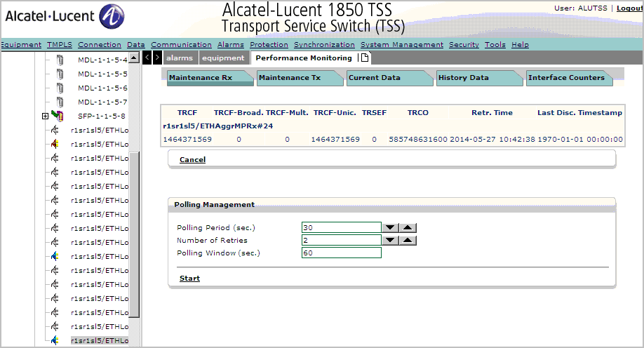
Task: Decrease the Number of Retries value
Action: pos(390,241)
